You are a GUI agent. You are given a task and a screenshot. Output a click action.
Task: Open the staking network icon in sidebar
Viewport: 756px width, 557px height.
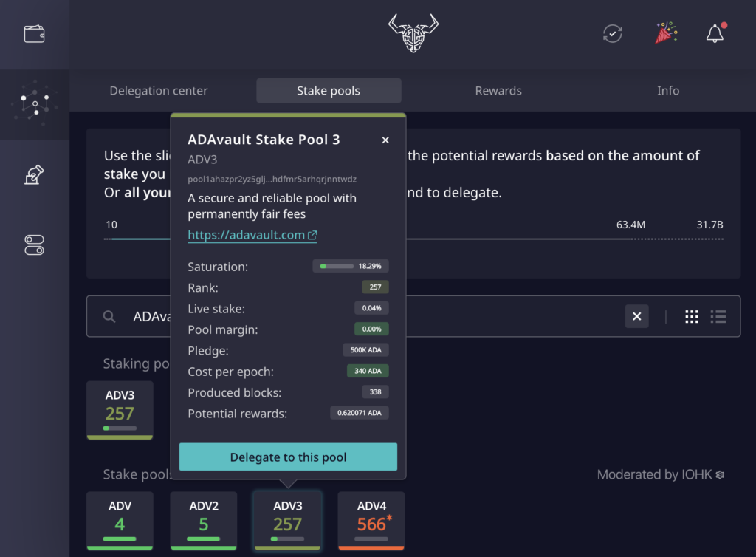click(x=34, y=103)
